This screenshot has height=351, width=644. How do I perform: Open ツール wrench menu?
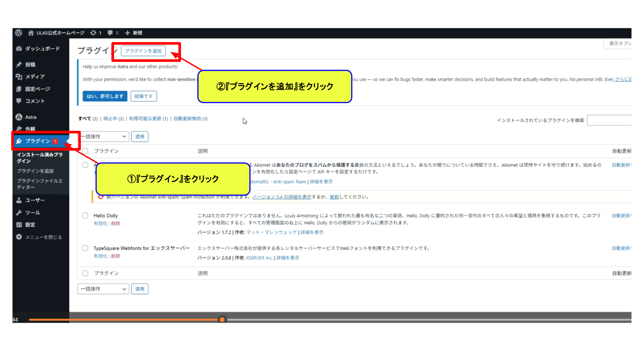point(28,213)
